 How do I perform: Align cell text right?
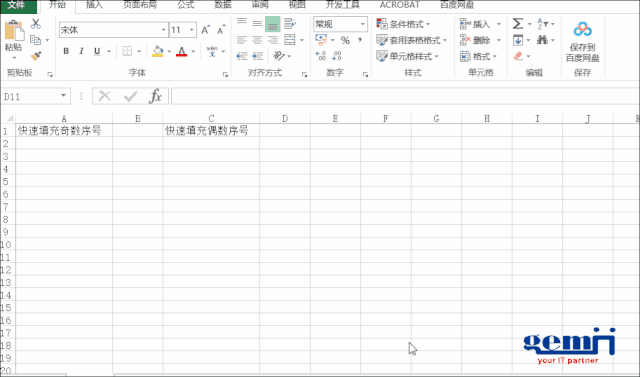273,40
